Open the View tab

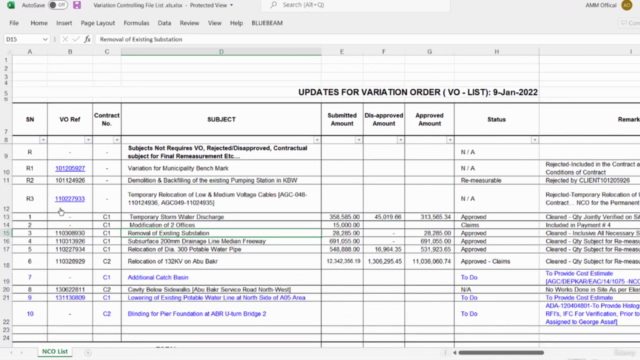pyautogui.click(x=214, y=23)
